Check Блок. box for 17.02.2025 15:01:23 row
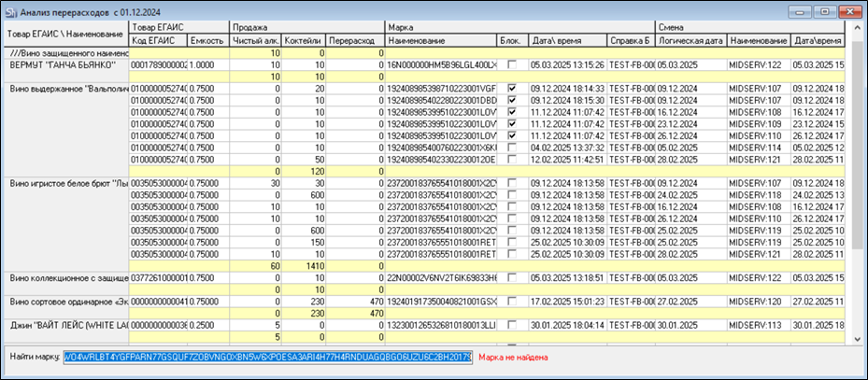 click(x=512, y=302)
